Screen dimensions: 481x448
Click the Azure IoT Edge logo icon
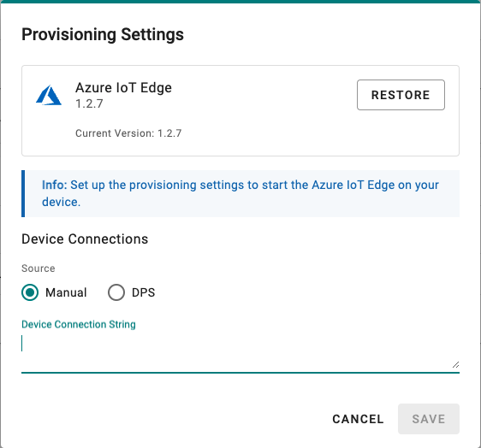click(49, 95)
